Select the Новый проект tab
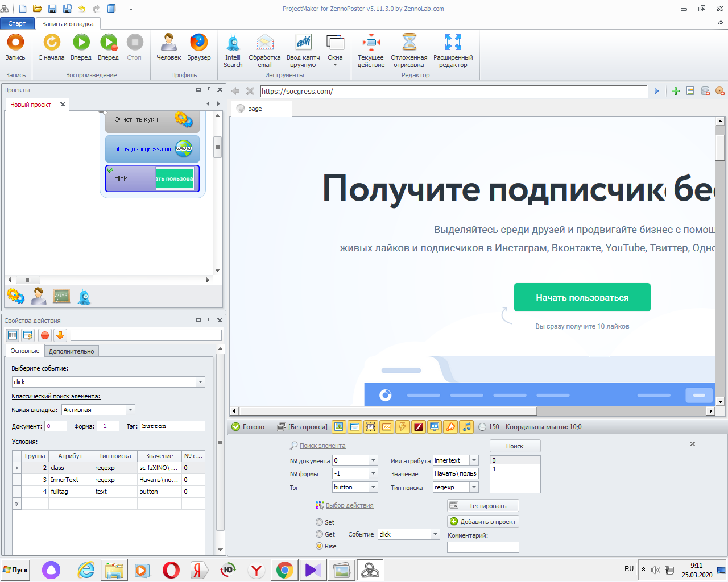Screen dimensions: 728x582 (31, 105)
